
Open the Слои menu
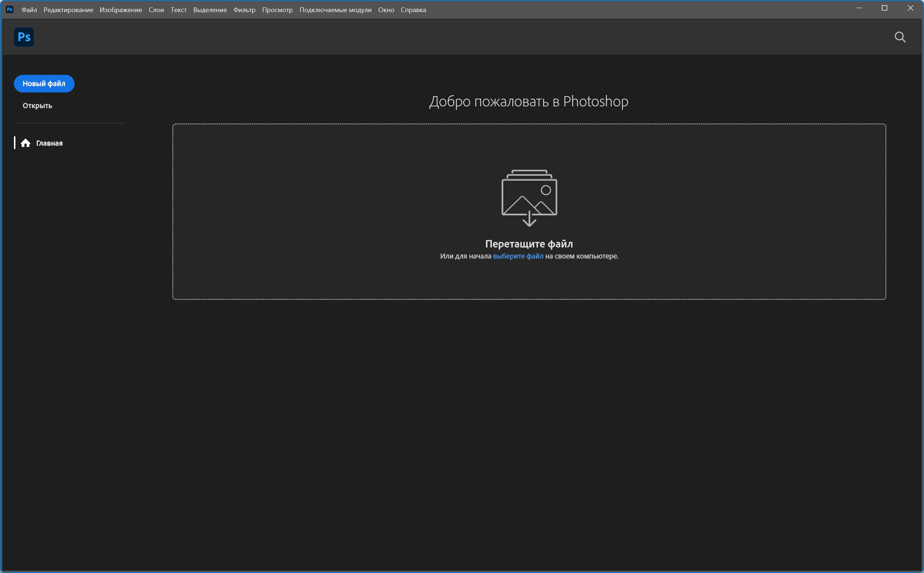[x=156, y=10]
